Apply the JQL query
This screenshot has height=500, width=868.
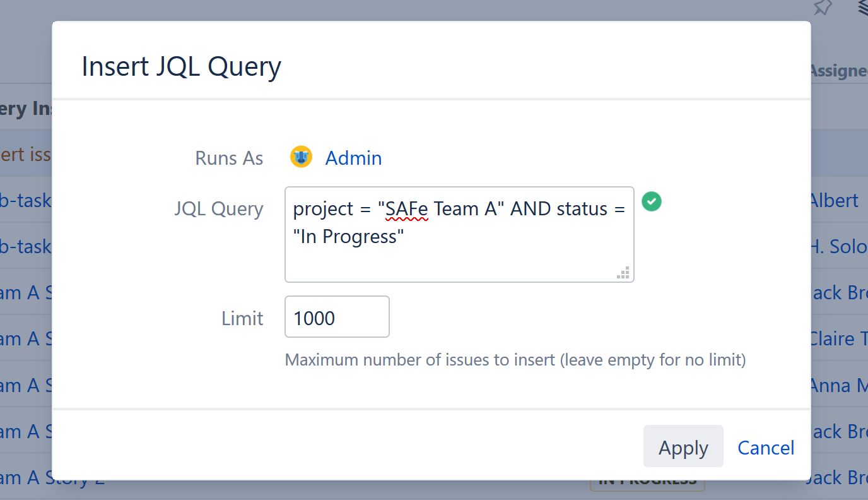[683, 446]
